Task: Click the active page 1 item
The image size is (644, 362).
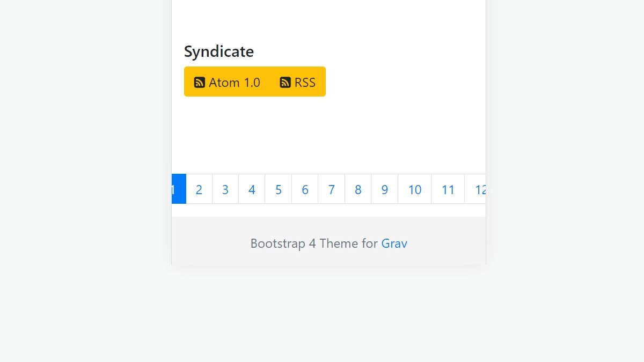Action: coord(179,189)
